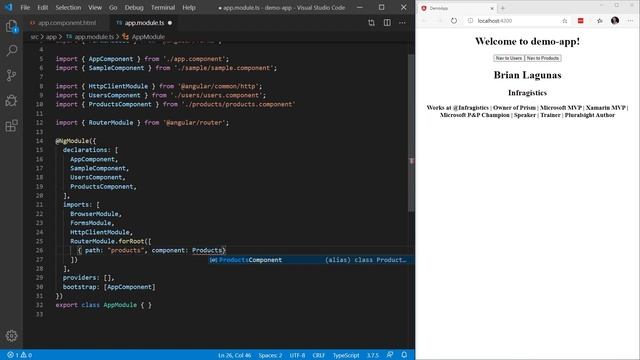Click the errors and warnings status indicator
Image resolution: width=640 pixels, height=360 pixels.
point(20,355)
